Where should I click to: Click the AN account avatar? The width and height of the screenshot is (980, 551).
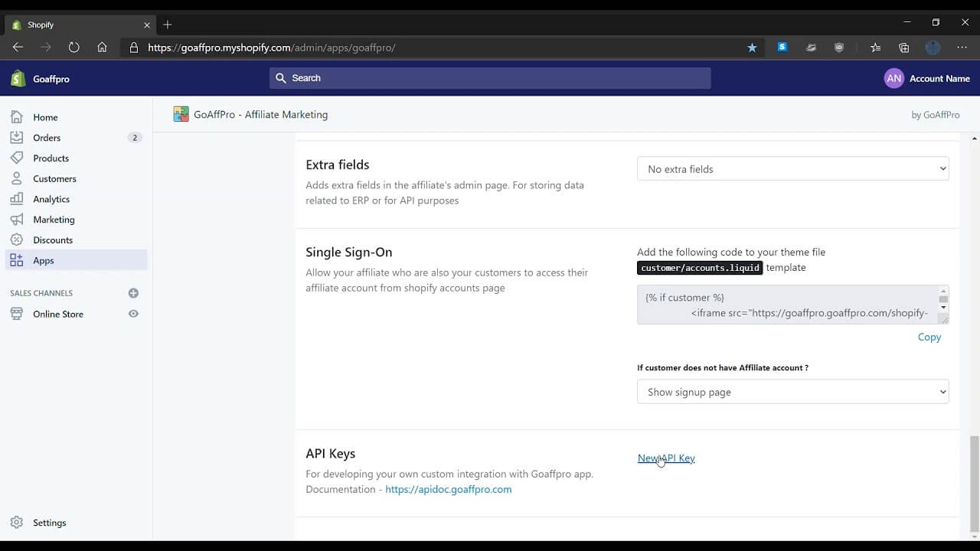click(893, 78)
